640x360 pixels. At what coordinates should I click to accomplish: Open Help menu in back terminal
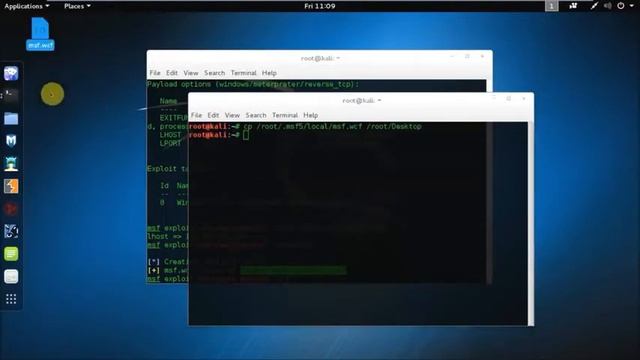[x=269, y=73]
